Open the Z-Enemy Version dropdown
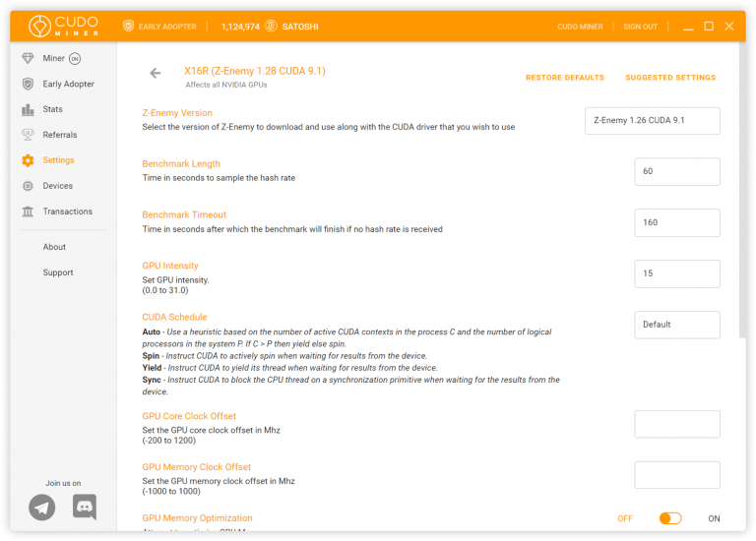756x541 pixels. (653, 121)
